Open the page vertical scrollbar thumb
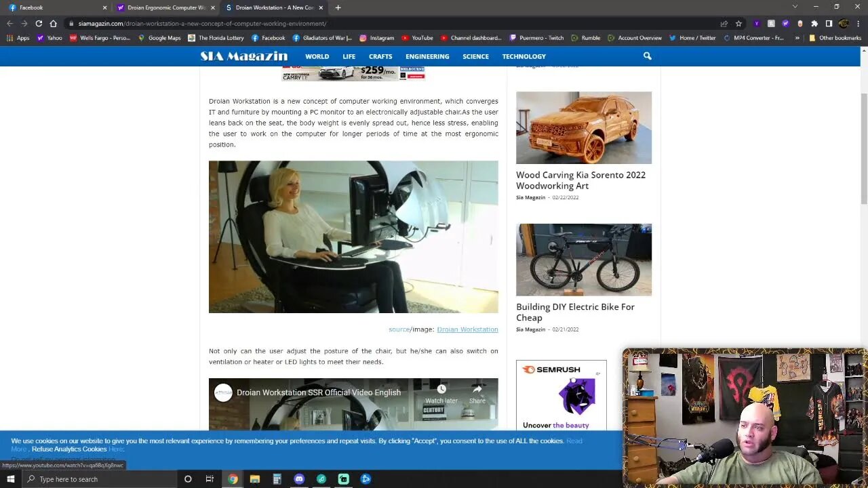Image resolution: width=868 pixels, height=488 pixels. pyautogui.click(x=864, y=148)
